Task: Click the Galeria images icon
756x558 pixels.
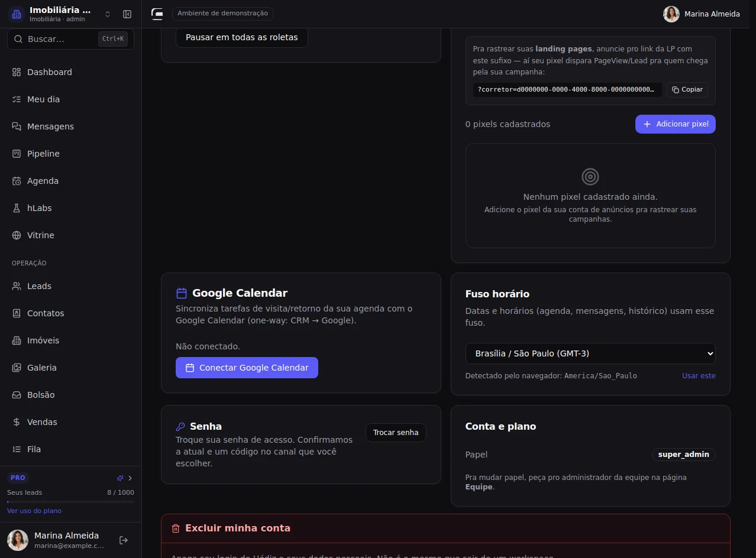Action: [x=17, y=368]
